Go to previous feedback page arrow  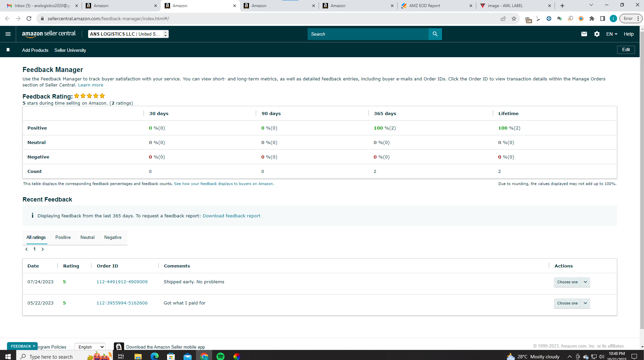pyautogui.click(x=27, y=249)
